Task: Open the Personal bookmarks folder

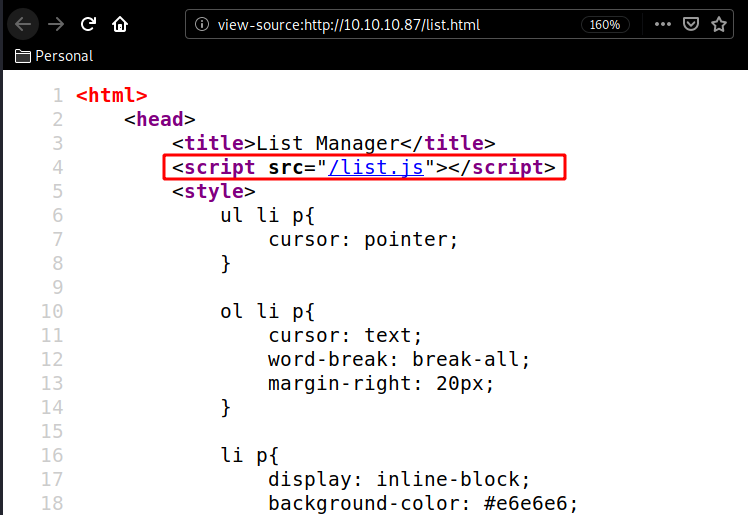Action: (54, 56)
